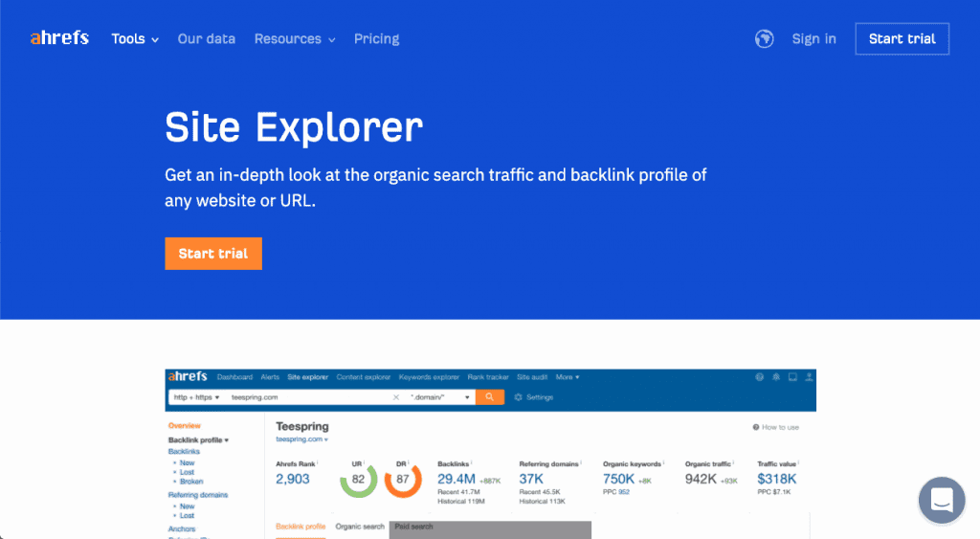Select Alerts in the demo header
980x539 pixels.
(x=270, y=377)
